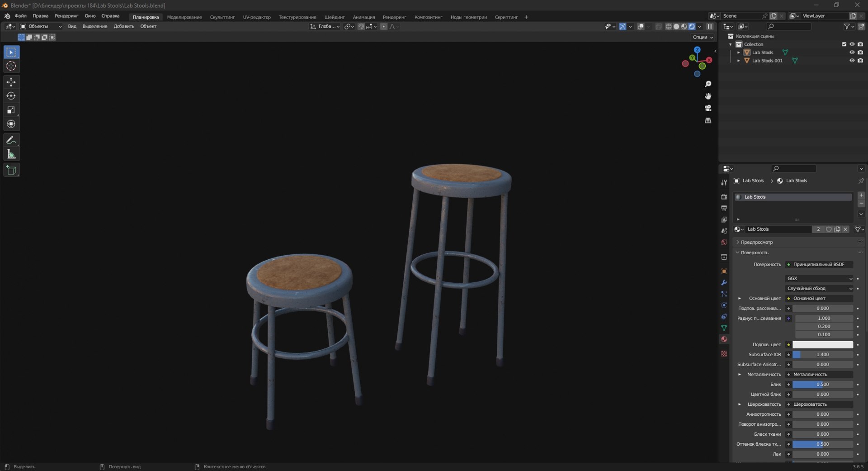Open the Опции dropdown
This screenshot has height=471, width=868.
703,37
